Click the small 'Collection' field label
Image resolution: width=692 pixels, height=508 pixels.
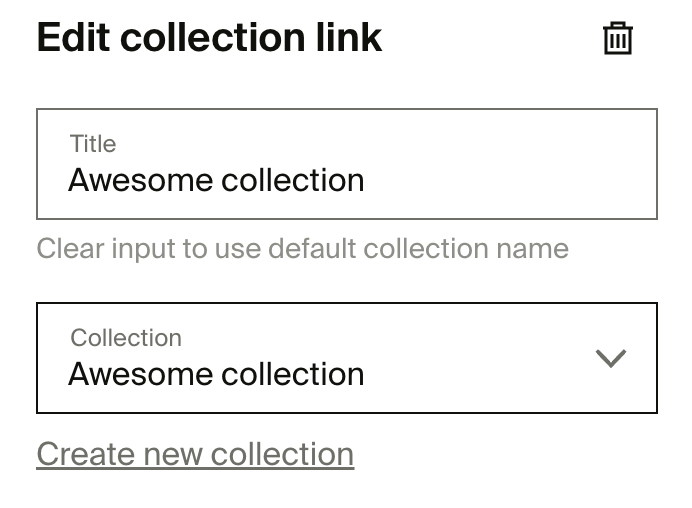coord(126,338)
